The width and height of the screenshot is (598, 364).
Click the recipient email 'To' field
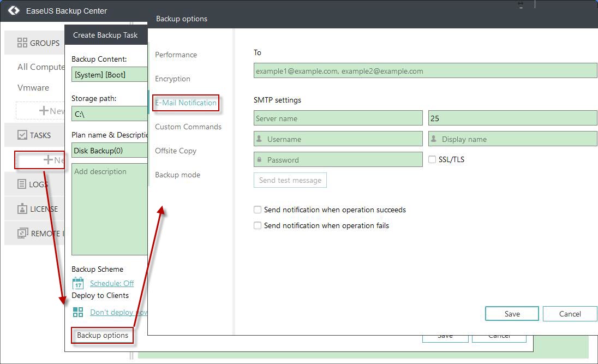coord(425,70)
